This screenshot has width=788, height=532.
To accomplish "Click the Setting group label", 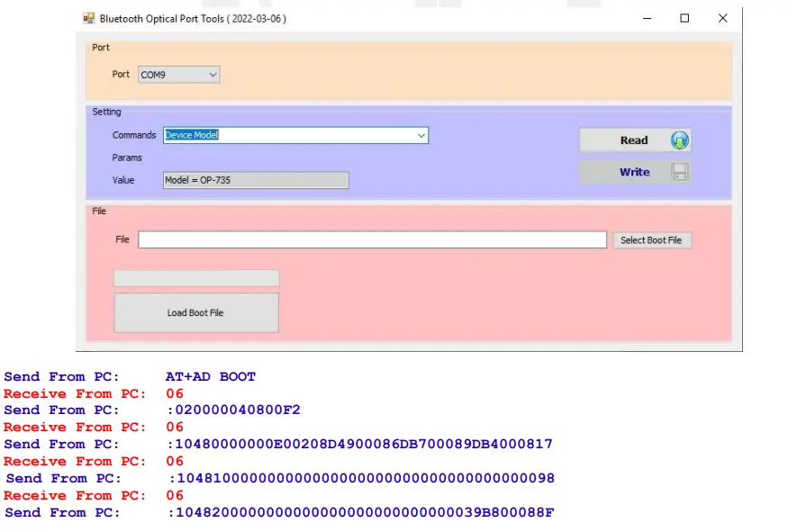I will (x=106, y=112).
